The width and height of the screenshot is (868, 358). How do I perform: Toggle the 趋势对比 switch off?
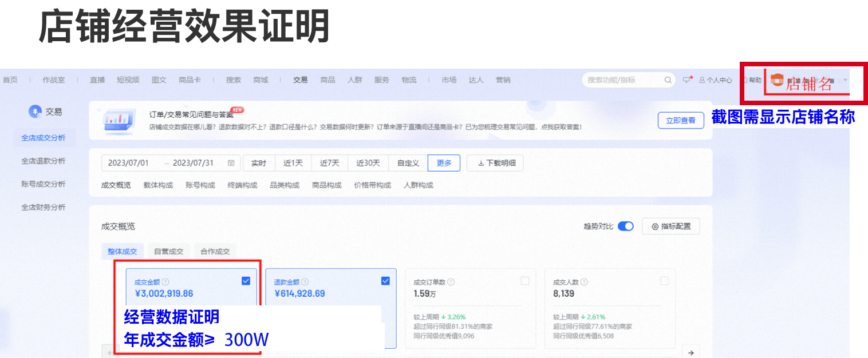coord(625,226)
